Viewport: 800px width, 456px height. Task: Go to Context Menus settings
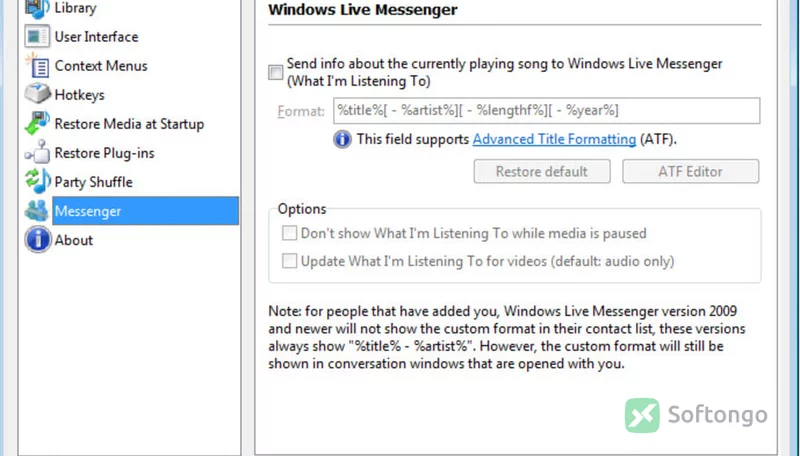click(x=101, y=66)
